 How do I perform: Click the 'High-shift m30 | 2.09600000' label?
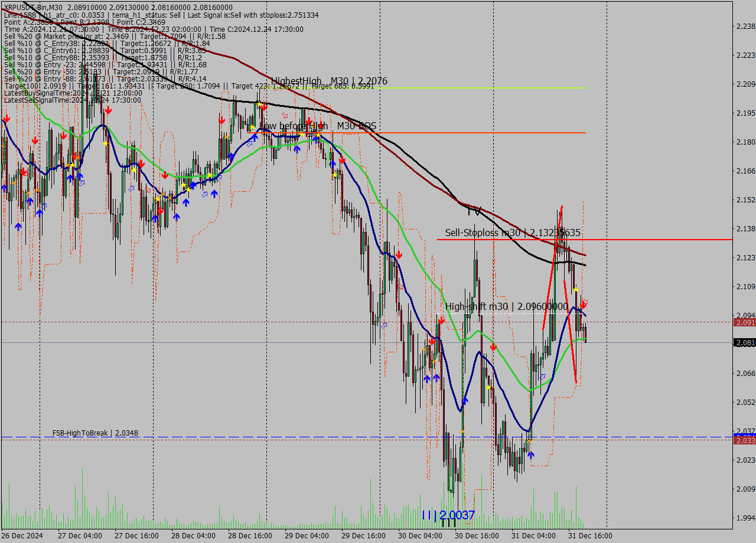pyautogui.click(x=507, y=306)
